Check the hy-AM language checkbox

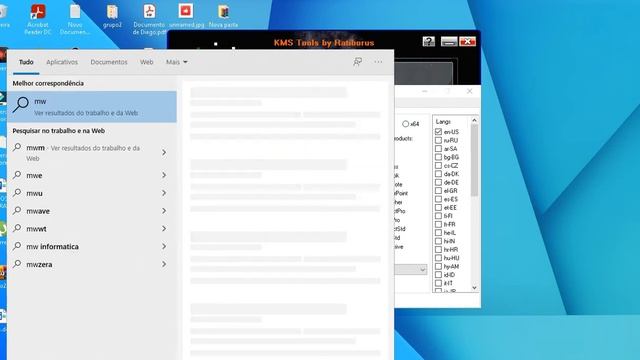(438, 266)
